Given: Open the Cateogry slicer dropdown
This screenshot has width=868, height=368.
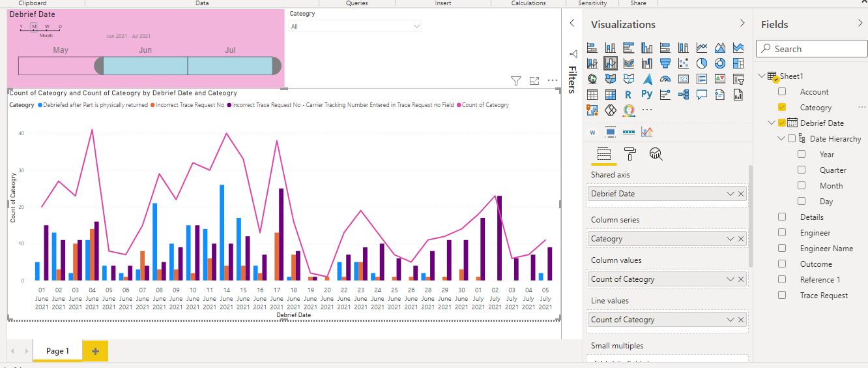Looking at the screenshot, I should coord(416,27).
